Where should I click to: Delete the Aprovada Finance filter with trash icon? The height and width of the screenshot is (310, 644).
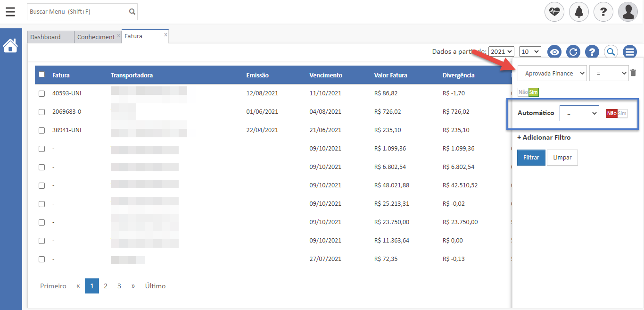[633, 73]
